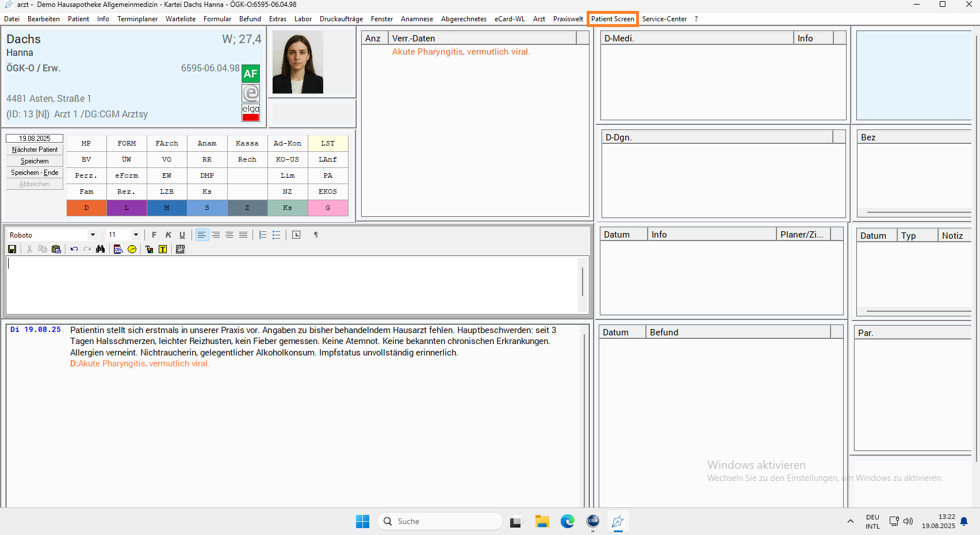Click the undo arrow icon
980x535 pixels.
pyautogui.click(x=74, y=249)
